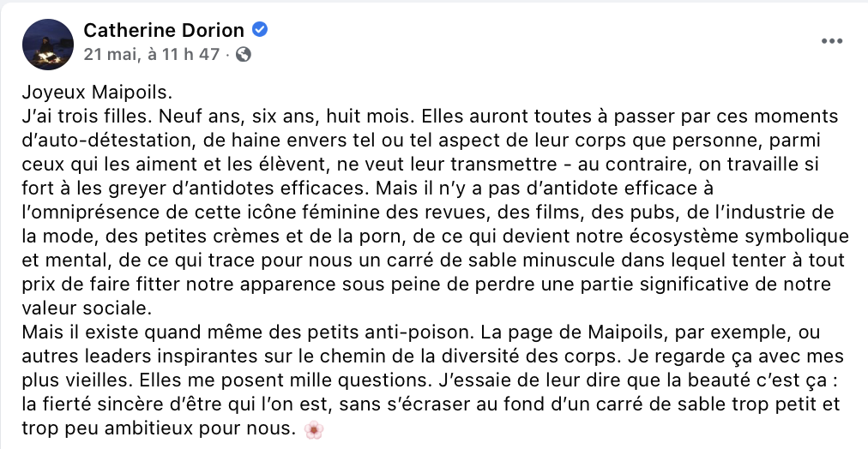Click the blue verified badge icon
The width and height of the screenshot is (868, 449).
pyautogui.click(x=260, y=29)
